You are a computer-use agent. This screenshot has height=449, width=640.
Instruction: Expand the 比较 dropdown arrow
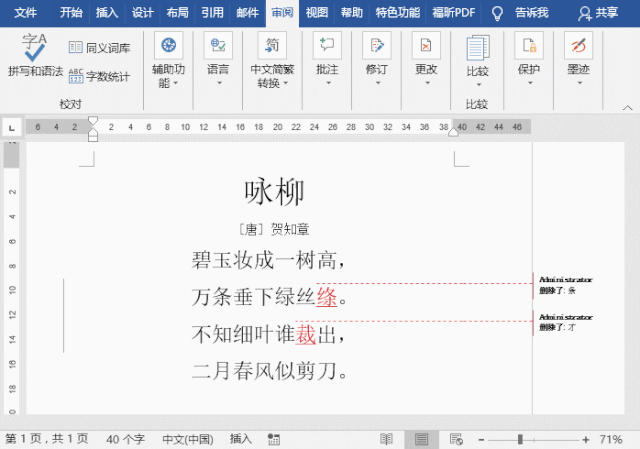click(479, 85)
